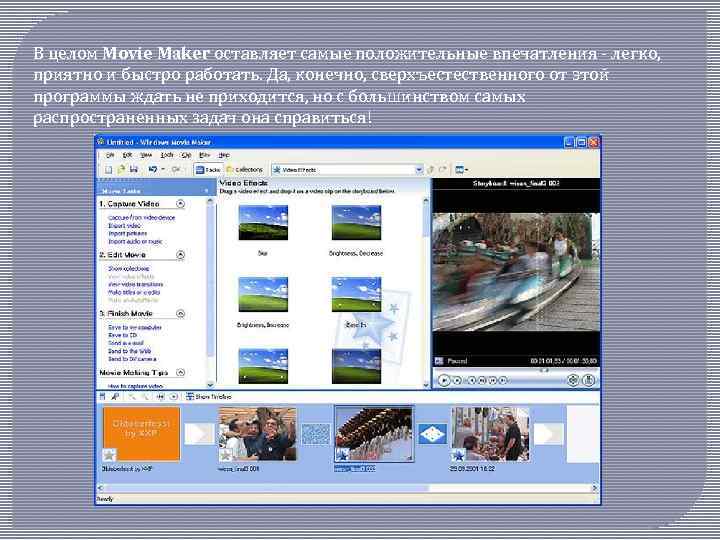
Task: Open Set Audio Levels from storyboard toolbar
Action: pyautogui.click(x=103, y=396)
